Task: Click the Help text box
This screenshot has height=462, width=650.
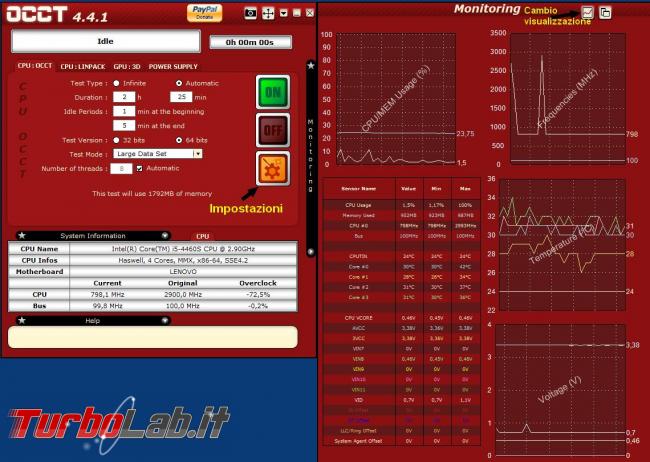Action: [x=153, y=337]
